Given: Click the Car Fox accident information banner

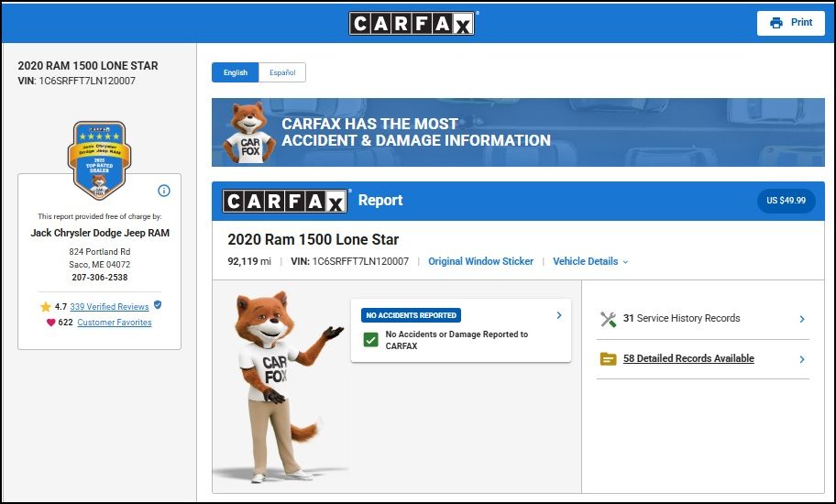Looking at the screenshot, I should tap(518, 132).
